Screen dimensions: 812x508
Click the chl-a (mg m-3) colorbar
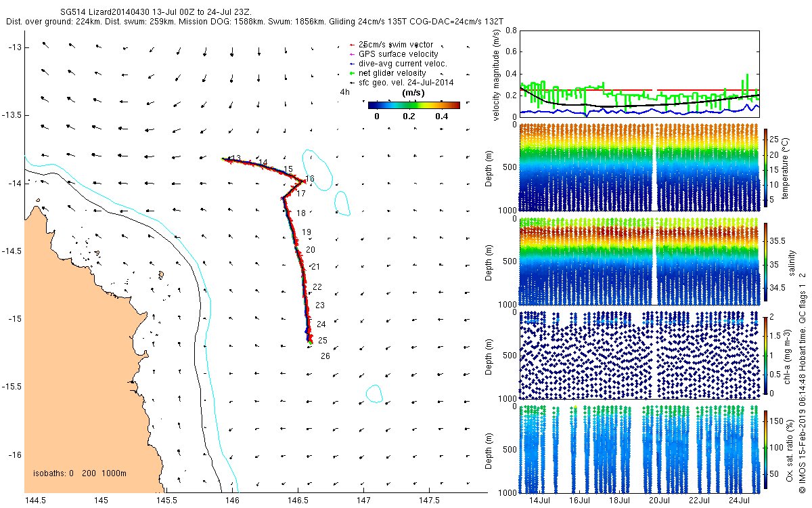coord(766,355)
